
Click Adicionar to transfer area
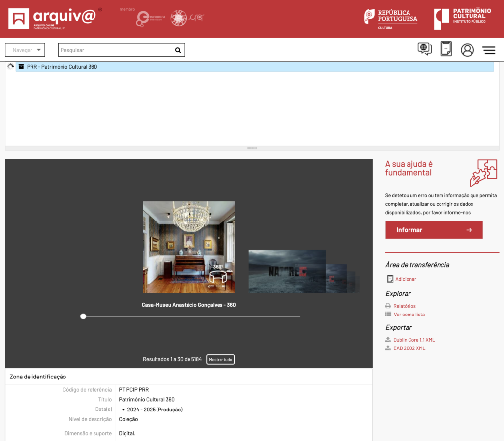click(406, 279)
